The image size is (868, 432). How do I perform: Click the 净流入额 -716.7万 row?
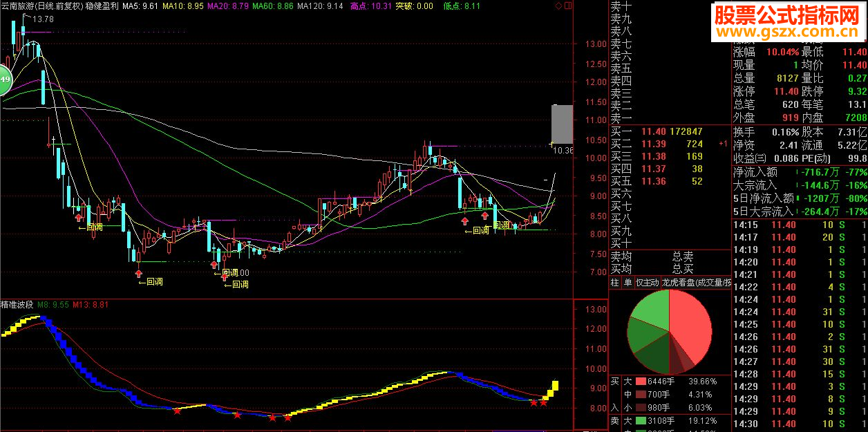(800, 172)
